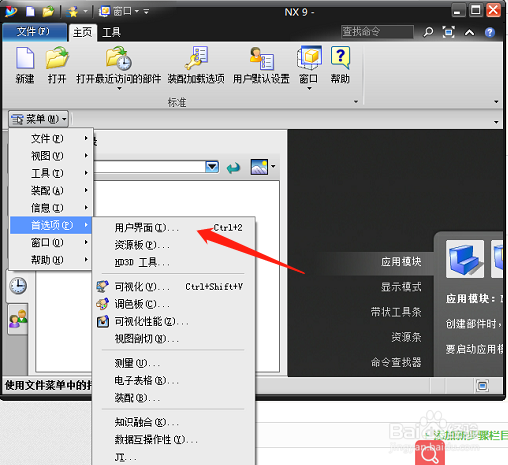Select Resource Bar (资源条) welcome topic
Image resolution: width=508 pixels, height=465 pixels.
tap(406, 337)
